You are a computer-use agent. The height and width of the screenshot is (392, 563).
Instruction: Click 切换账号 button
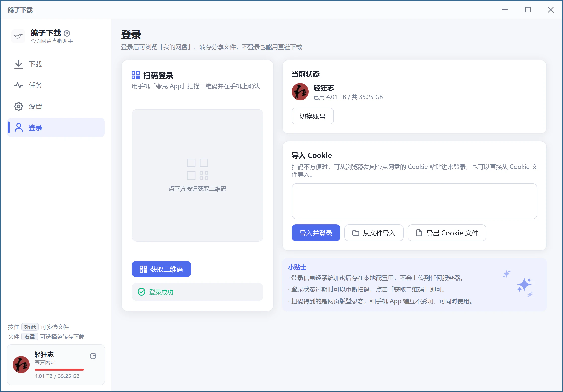[x=312, y=116]
